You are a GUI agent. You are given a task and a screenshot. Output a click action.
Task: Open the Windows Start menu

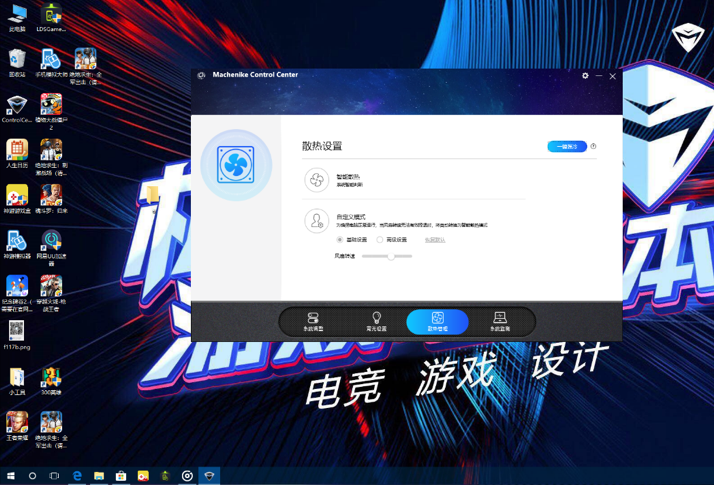tap(10, 476)
